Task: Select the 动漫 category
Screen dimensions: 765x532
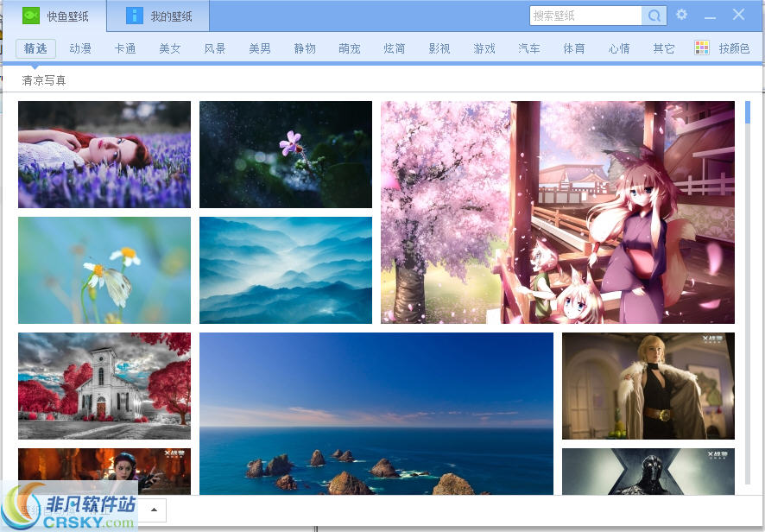Action: [80, 48]
